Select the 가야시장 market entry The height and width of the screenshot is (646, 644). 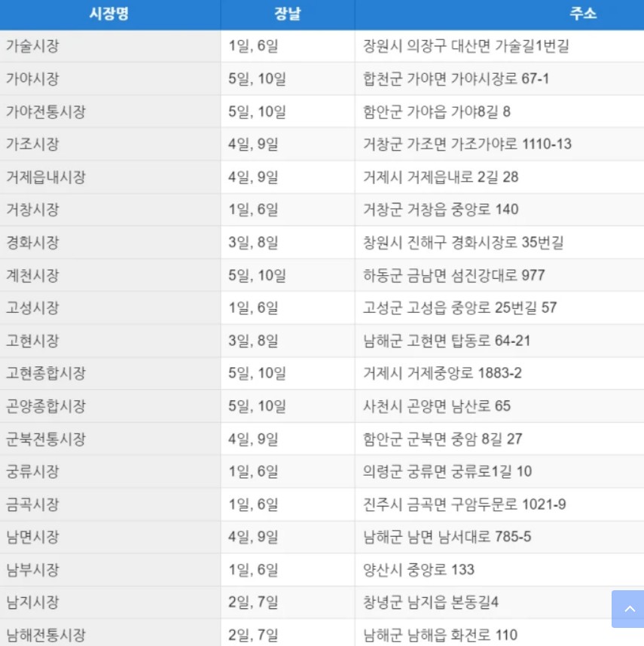tap(109, 79)
